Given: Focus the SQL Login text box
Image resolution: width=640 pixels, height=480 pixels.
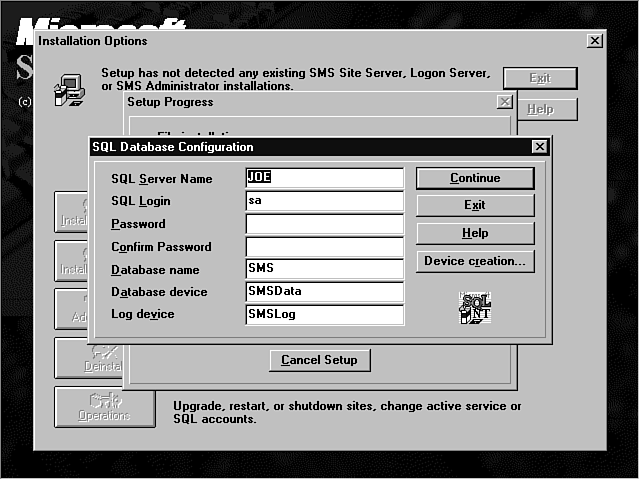Looking at the screenshot, I should coord(324,201).
